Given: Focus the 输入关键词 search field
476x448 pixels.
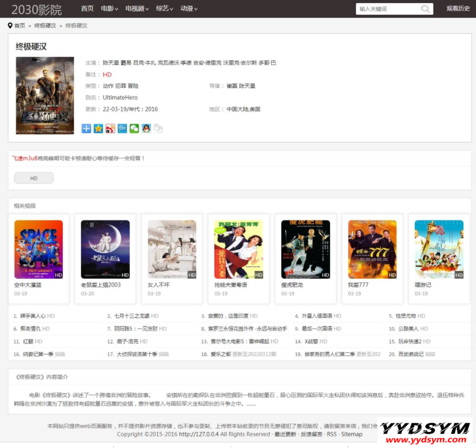Looking at the screenshot, I should (389, 9).
